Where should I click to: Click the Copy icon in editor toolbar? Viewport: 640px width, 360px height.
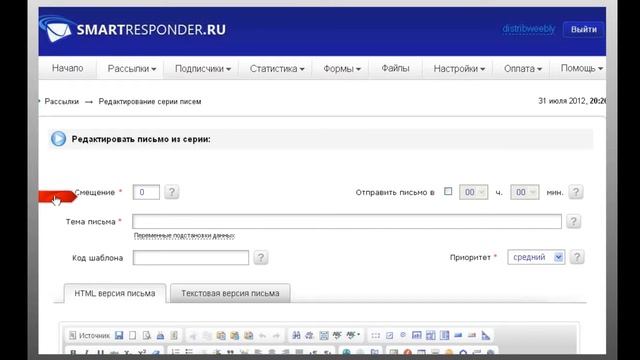pos(207,336)
